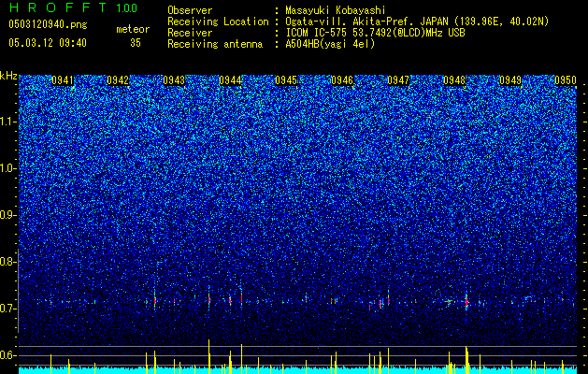Click time marker 0947
Viewport: 588px width, 374px height.
click(x=398, y=80)
